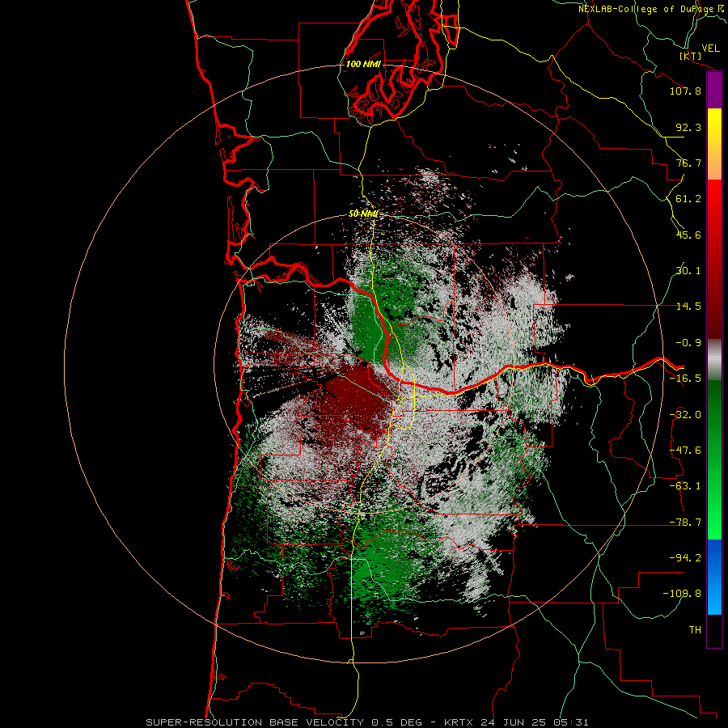
Task: Select the 92.3 velocity scale value
Action: [x=688, y=127]
